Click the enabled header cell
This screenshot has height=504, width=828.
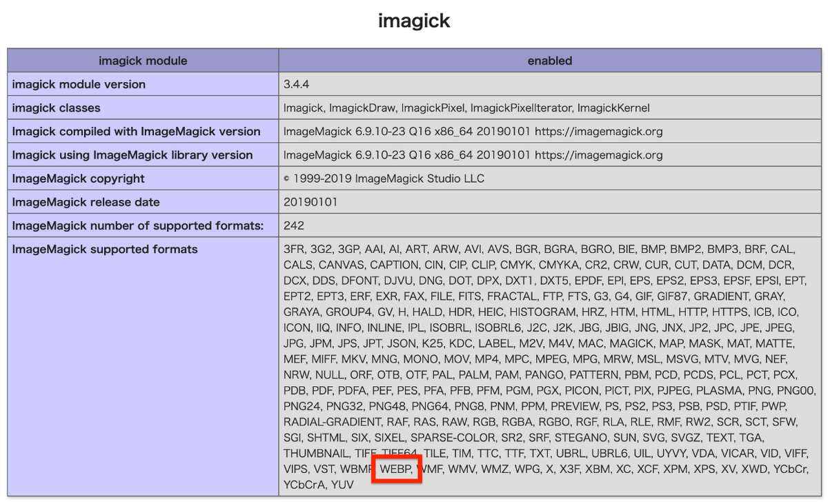[549, 61]
